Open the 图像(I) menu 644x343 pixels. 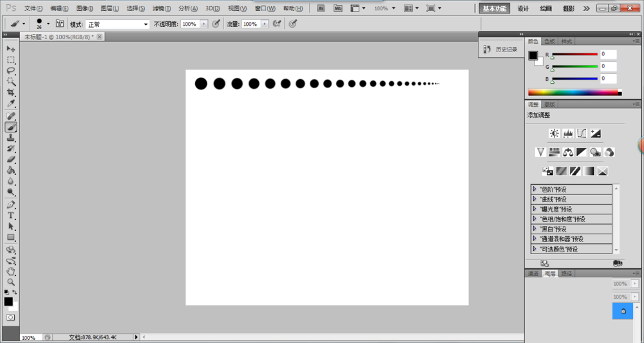pos(84,8)
